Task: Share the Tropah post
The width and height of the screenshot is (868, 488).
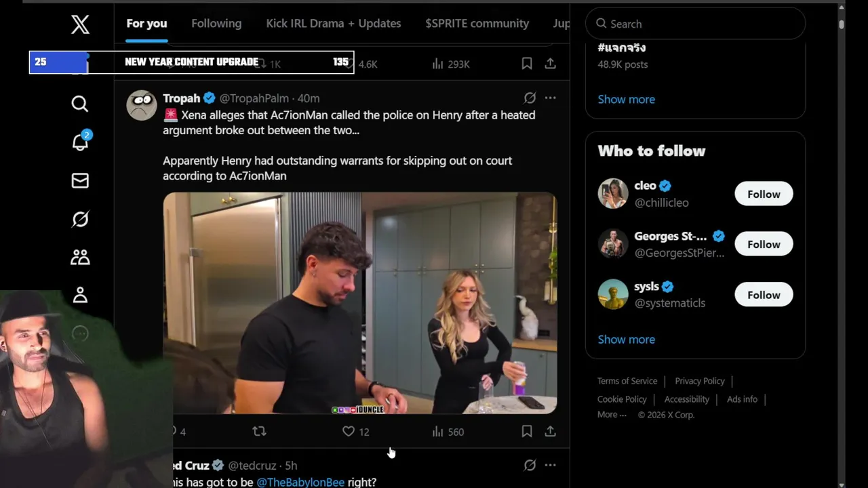Action: pyautogui.click(x=550, y=431)
